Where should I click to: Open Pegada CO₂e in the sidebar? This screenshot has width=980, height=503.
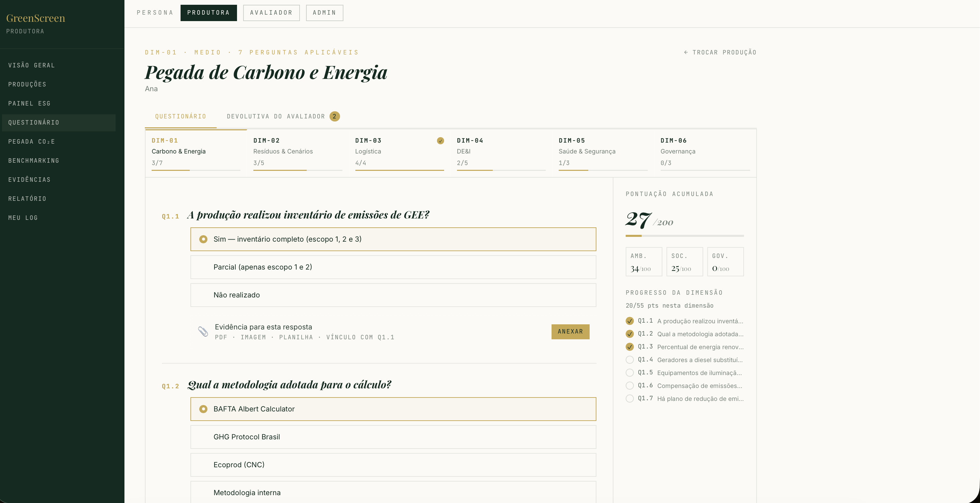59,142
